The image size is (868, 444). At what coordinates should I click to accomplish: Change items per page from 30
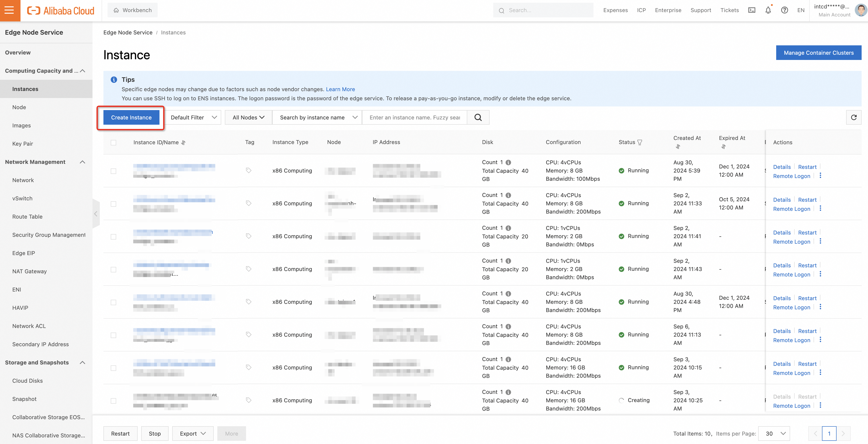(x=774, y=434)
